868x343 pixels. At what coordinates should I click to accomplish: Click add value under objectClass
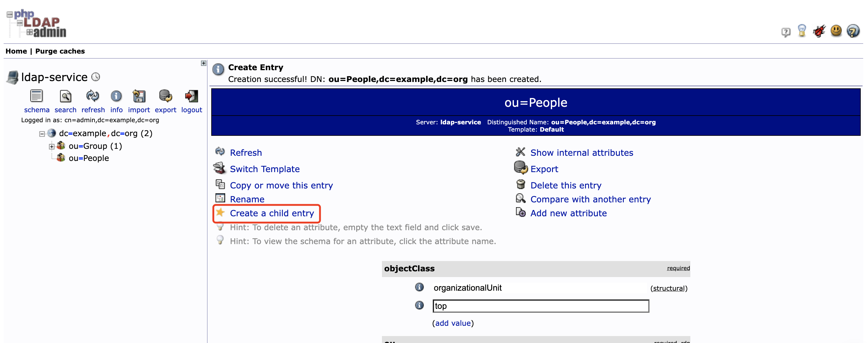point(452,323)
